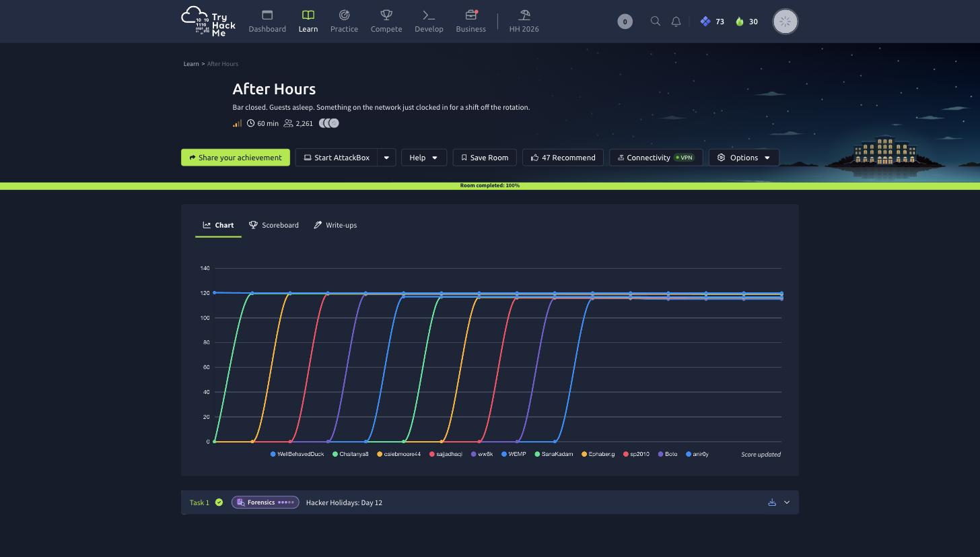Toggle WEMP legend series
Viewport: 980px width, 557px height.
tap(514, 454)
